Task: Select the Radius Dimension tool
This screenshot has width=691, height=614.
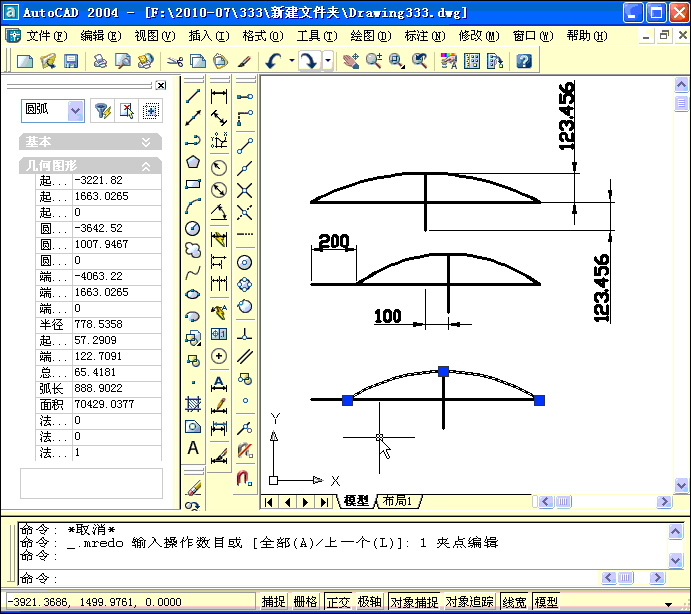Action: 219,167
